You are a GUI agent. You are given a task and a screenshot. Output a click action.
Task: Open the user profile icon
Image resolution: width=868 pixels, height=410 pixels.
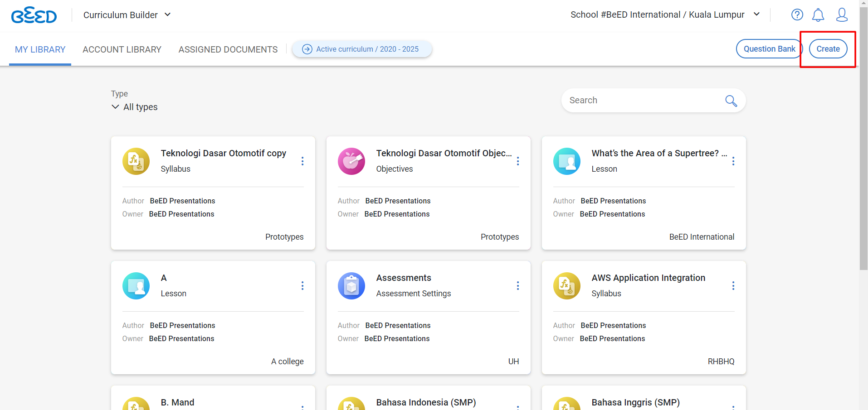[x=842, y=14]
